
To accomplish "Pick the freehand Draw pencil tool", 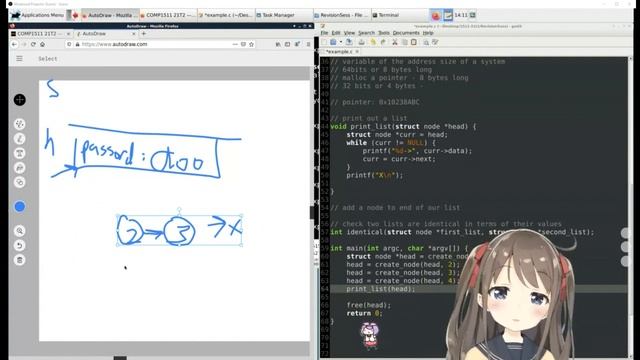I will 20,139.
